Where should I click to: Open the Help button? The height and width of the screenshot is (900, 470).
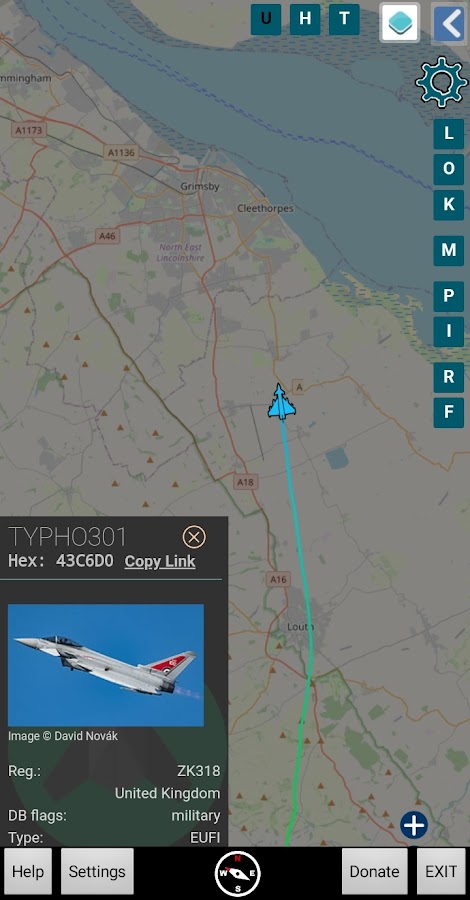point(28,871)
